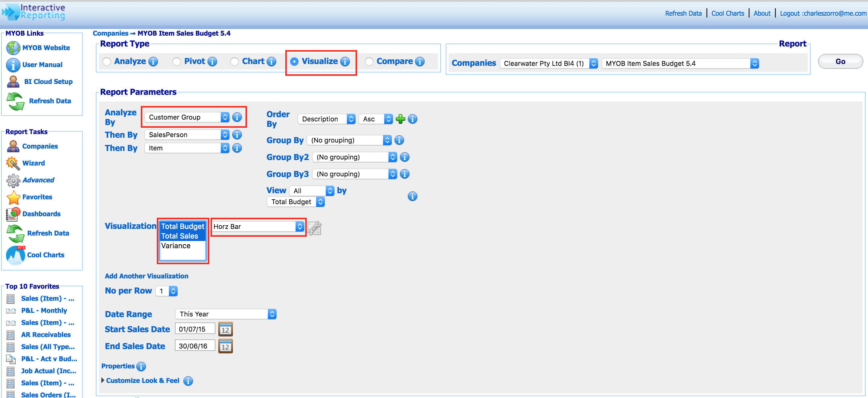Expand Customize Look & Feel section
868x398 pixels.
[103, 380]
